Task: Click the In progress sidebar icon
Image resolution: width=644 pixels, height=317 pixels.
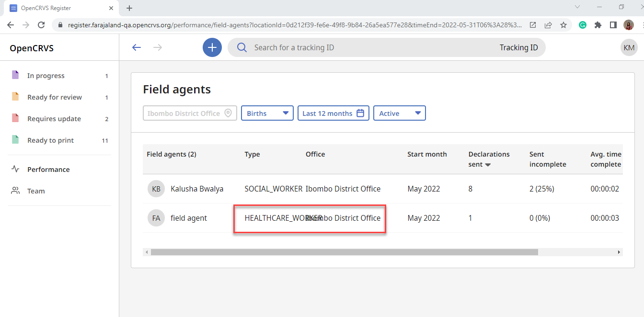Action: [16, 75]
